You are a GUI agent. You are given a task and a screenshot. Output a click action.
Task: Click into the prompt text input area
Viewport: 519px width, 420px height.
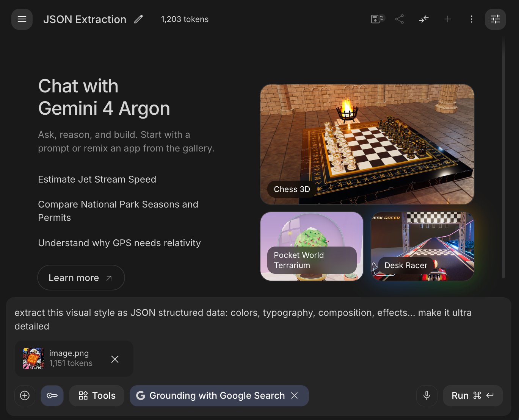click(x=259, y=319)
